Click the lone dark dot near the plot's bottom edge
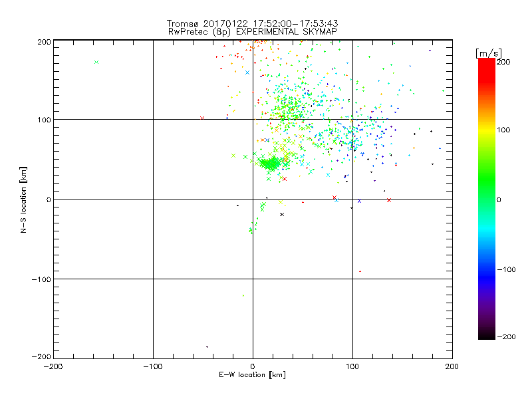The height and width of the screenshot is (399, 532). [x=207, y=346]
